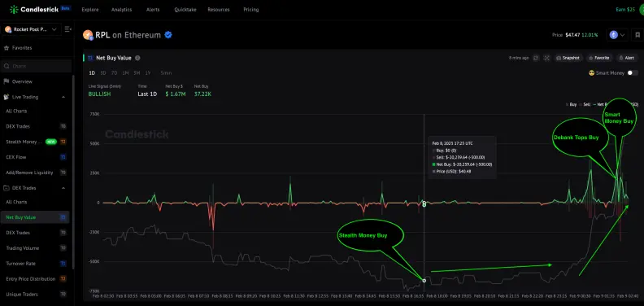Click the Ethereum chain logo icon
Screen dimensions: 644x306
[x=614, y=35]
